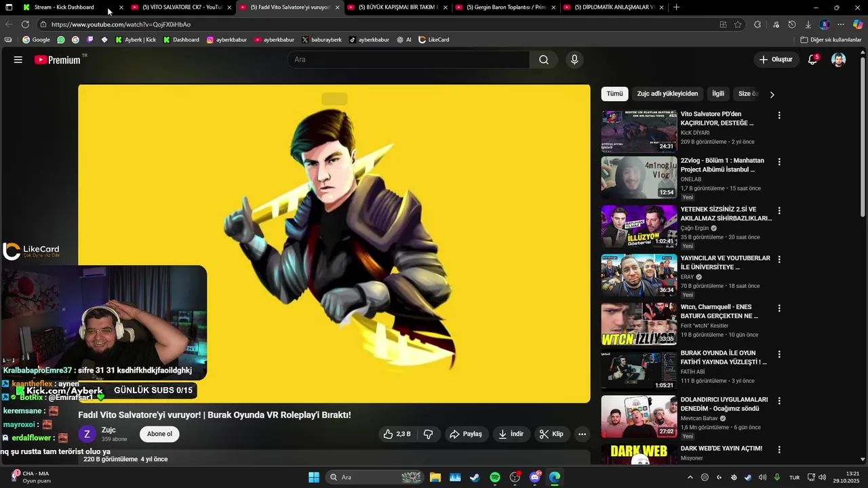The height and width of the screenshot is (488, 868).
Task: Open Discord from taskbar
Action: pos(535,477)
